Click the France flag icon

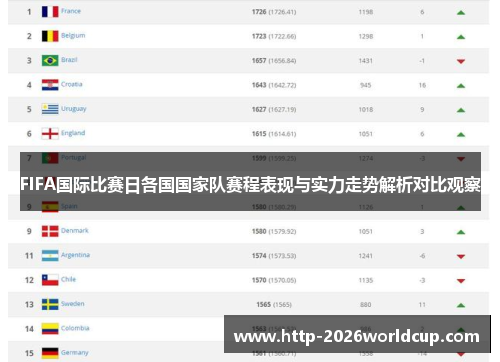50,12
